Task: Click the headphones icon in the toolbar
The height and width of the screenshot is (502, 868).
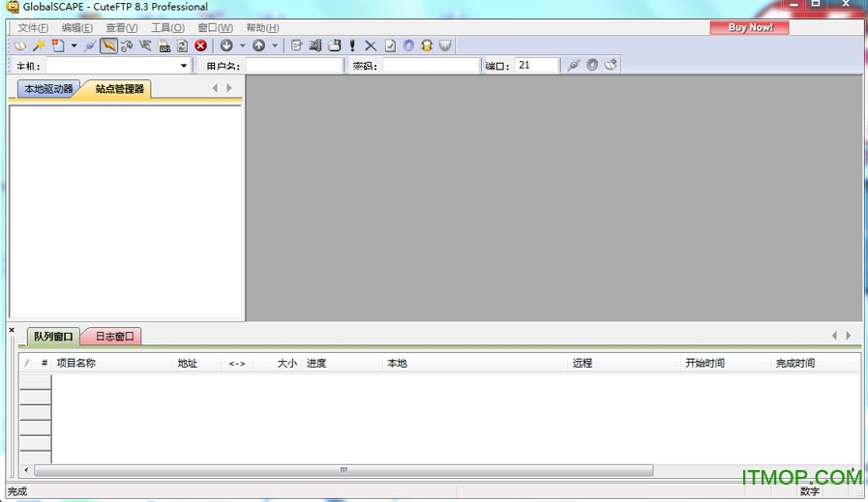Action: 427,45
